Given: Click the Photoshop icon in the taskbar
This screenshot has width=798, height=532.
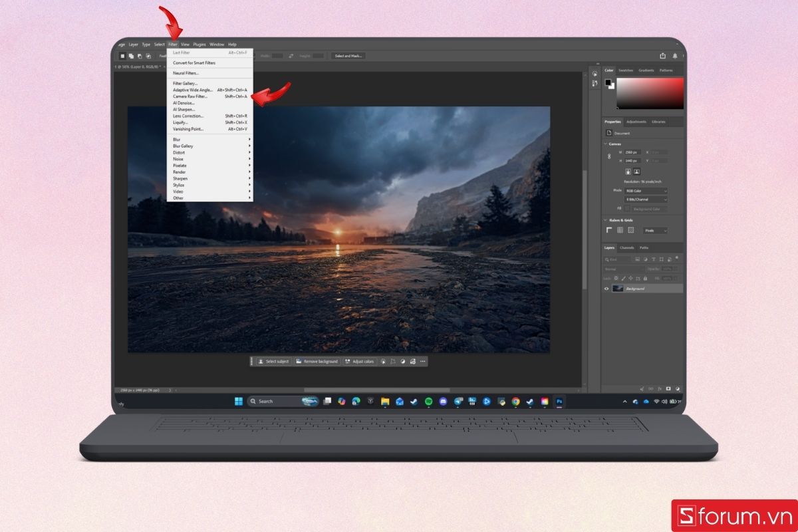Looking at the screenshot, I should pos(559,401).
